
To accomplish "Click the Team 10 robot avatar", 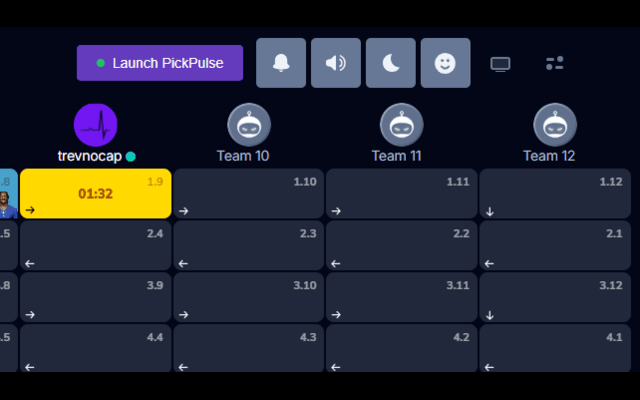I will pos(249,124).
